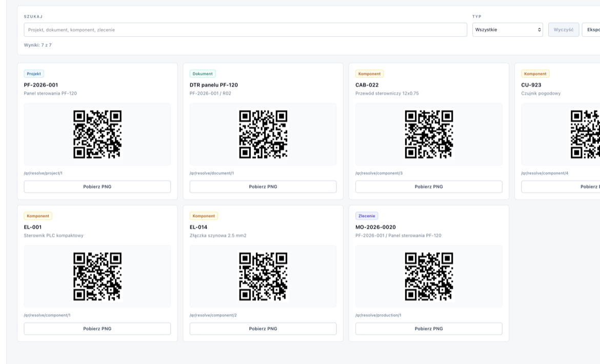
Task: Click the title EL-014
Action: pyautogui.click(x=198, y=227)
